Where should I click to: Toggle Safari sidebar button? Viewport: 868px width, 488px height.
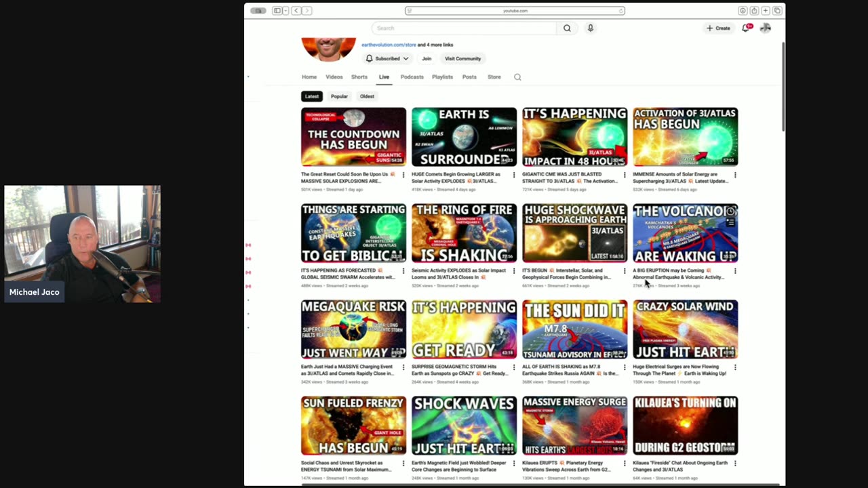pos(277,11)
